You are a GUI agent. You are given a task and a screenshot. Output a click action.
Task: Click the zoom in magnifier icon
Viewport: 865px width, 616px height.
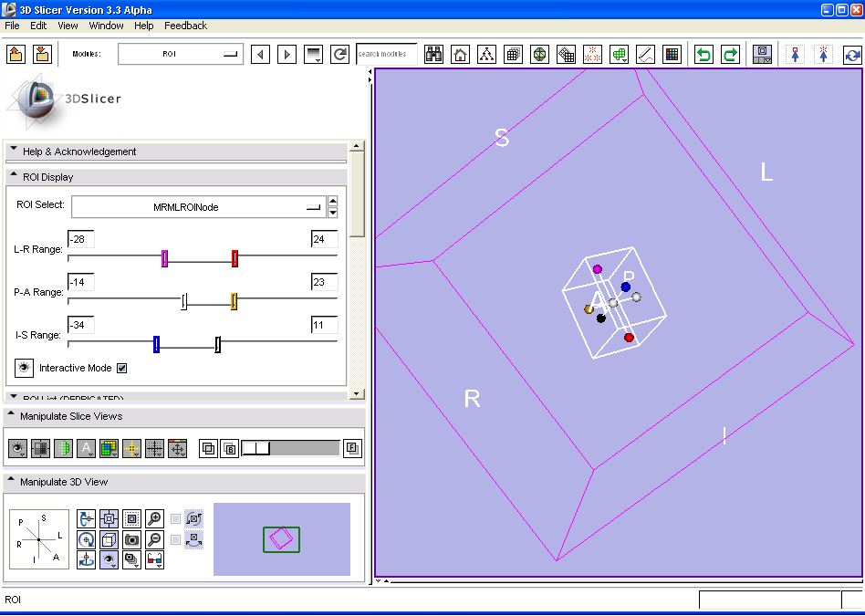(154, 518)
